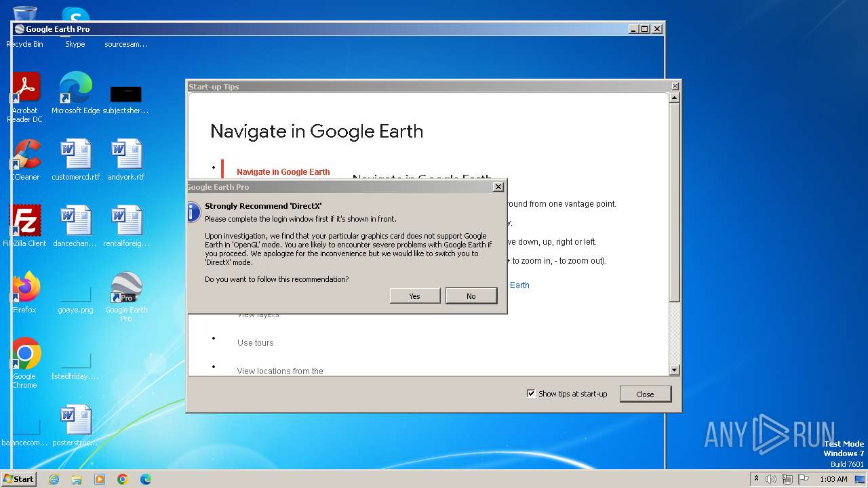Close the Google Earth Pro recommendation dialog

tap(498, 187)
